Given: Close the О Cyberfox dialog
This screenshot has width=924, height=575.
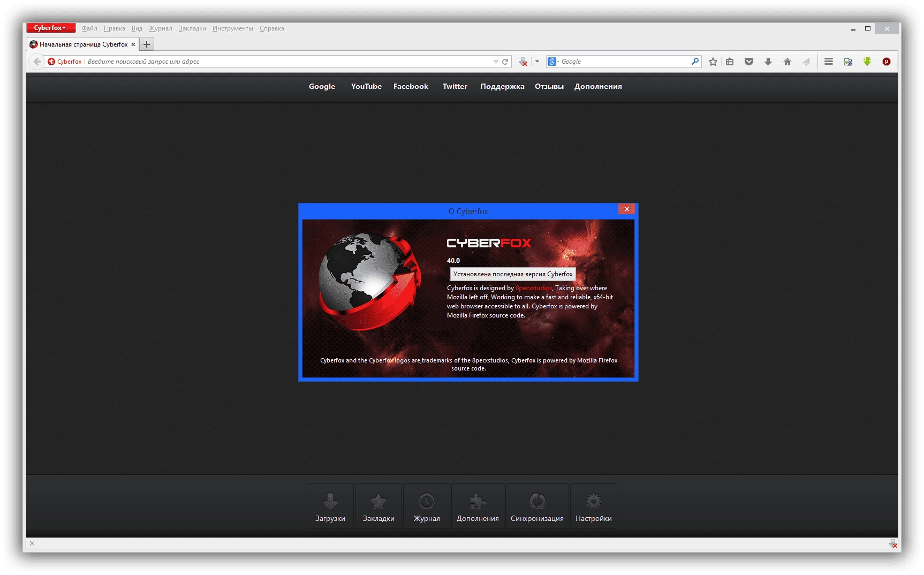Looking at the screenshot, I should pyautogui.click(x=626, y=209).
